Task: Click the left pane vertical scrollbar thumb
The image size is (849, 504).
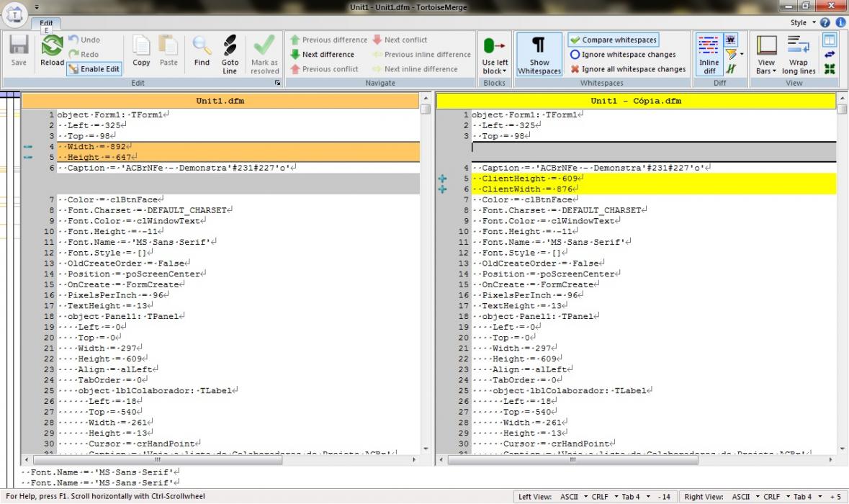Action: pyautogui.click(x=426, y=109)
